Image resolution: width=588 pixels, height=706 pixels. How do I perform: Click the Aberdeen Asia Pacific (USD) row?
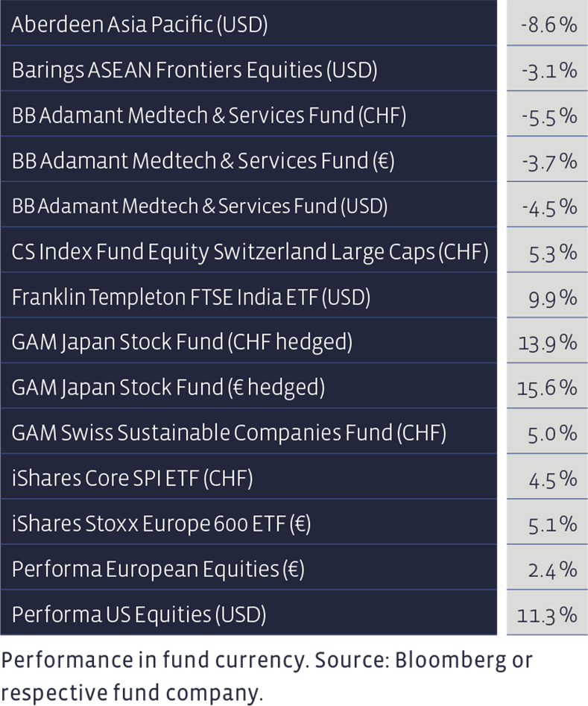pos(139,25)
